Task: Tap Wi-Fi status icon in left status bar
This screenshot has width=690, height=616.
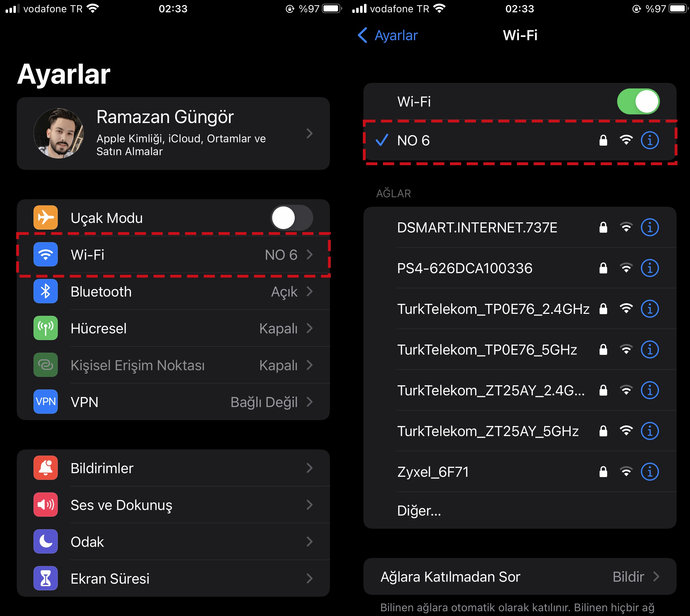Action: (x=93, y=8)
